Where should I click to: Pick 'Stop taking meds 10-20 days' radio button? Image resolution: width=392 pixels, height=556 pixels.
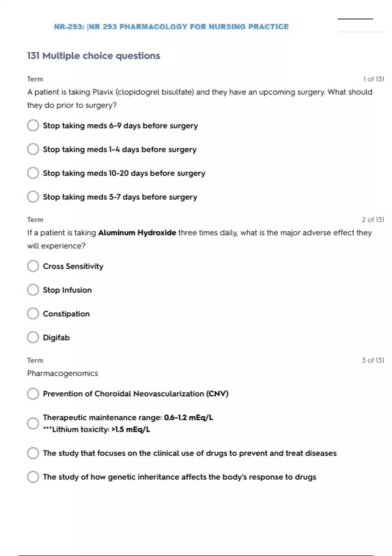[33, 173]
